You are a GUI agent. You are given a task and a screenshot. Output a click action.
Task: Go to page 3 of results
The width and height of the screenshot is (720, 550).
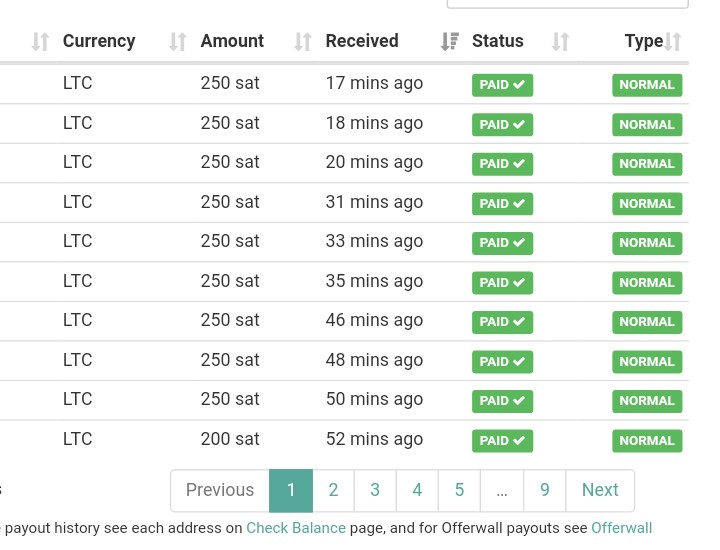[x=375, y=490]
